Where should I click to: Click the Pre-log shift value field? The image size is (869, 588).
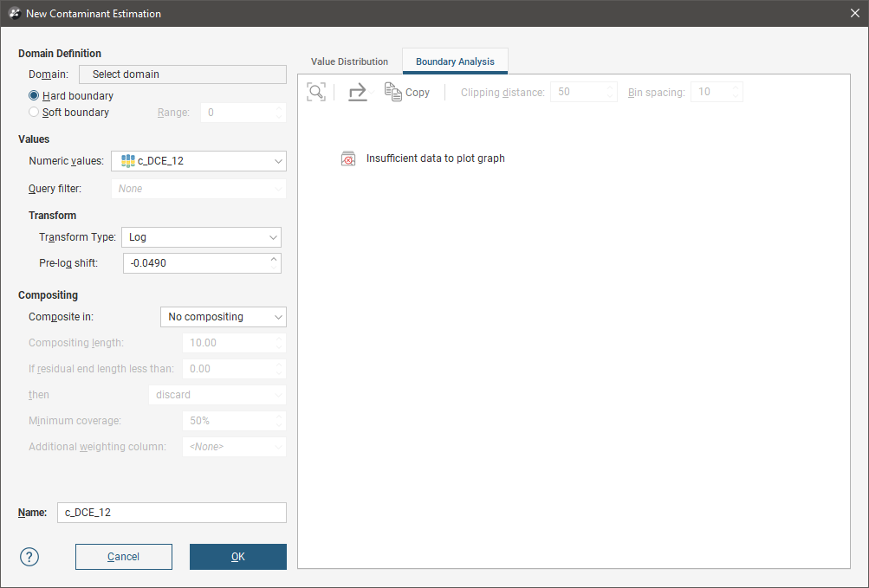pos(195,263)
